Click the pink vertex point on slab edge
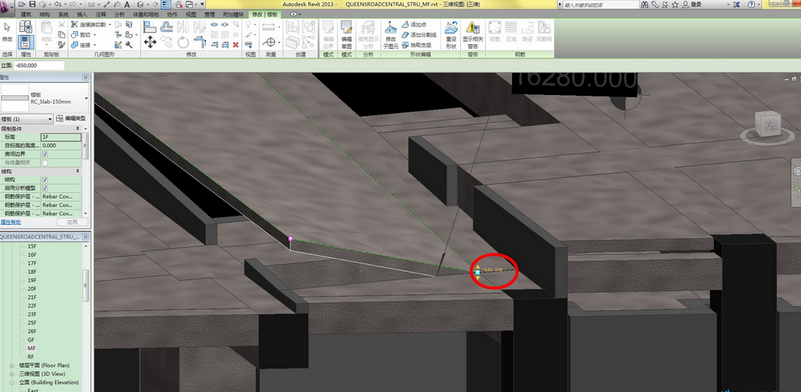 click(x=290, y=239)
